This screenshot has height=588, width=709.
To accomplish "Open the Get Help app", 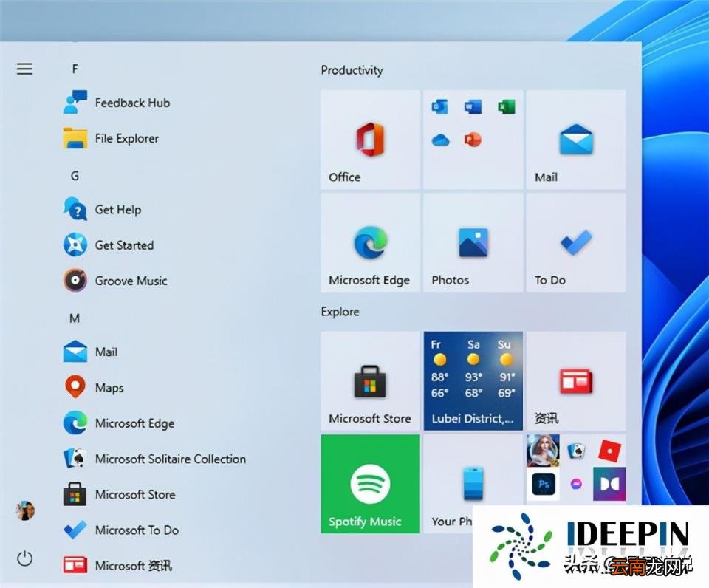I will tap(102, 209).
